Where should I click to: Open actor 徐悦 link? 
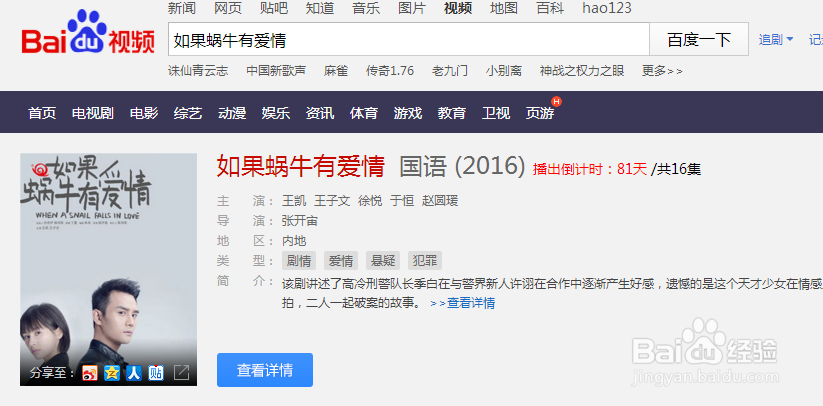(x=370, y=201)
